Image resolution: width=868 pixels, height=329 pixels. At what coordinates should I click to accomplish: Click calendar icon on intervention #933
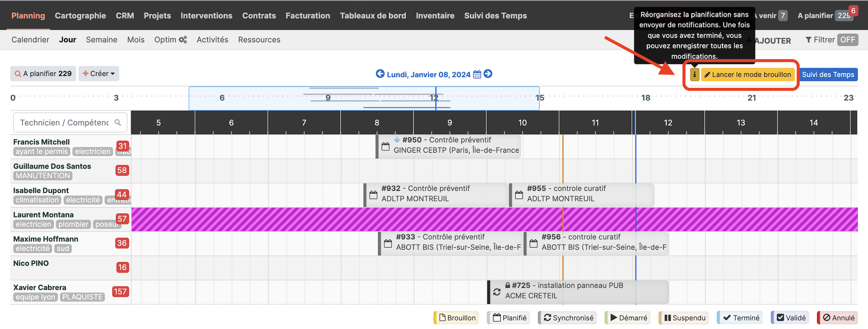point(388,244)
